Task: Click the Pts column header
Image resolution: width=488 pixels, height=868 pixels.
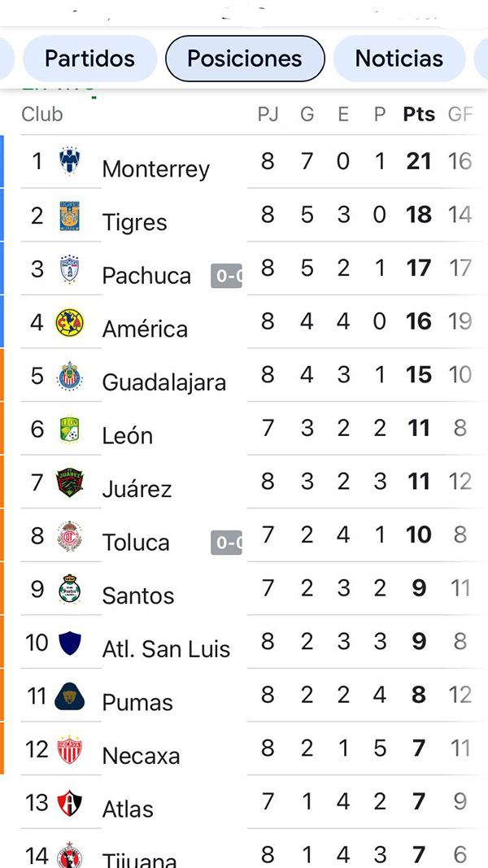Action: (419, 114)
